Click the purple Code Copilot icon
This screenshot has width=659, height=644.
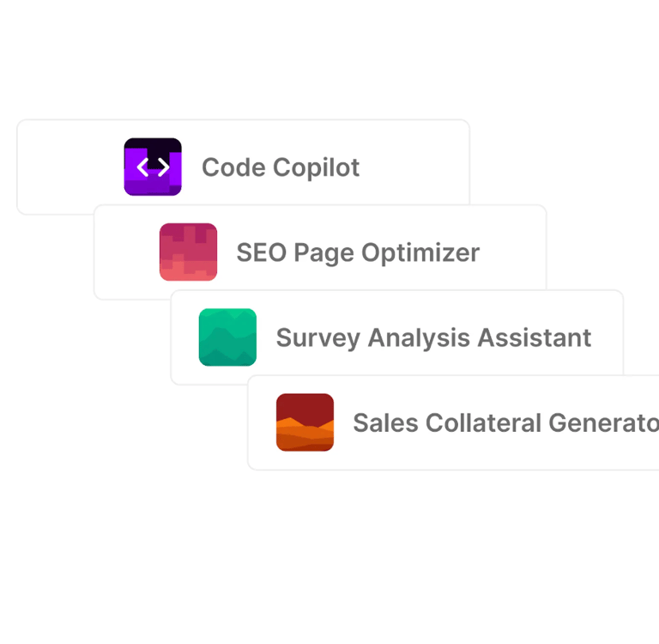coord(153,167)
